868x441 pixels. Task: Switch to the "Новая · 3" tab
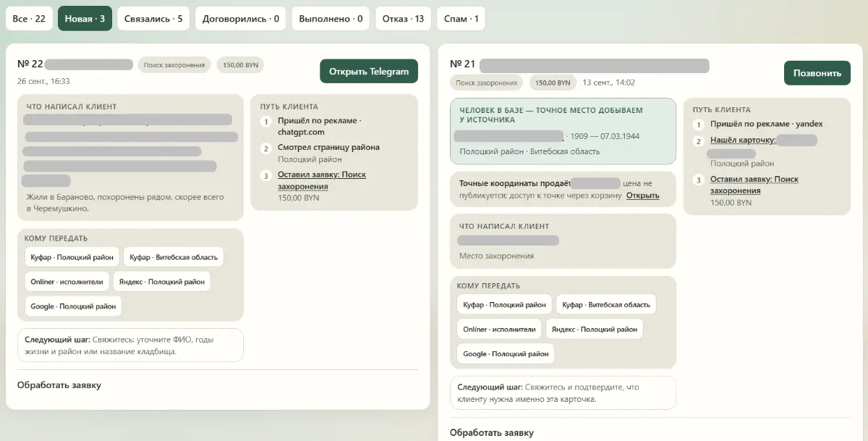(85, 19)
